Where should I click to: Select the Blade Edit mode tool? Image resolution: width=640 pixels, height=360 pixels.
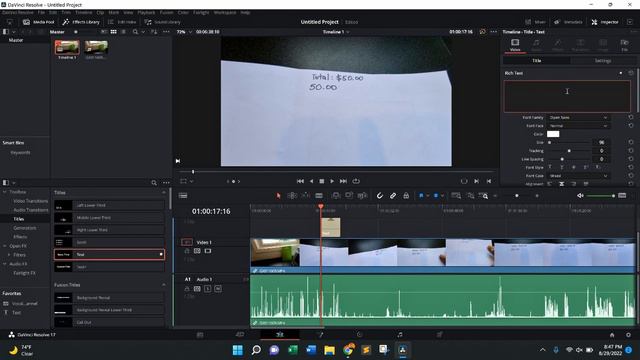[319, 196]
